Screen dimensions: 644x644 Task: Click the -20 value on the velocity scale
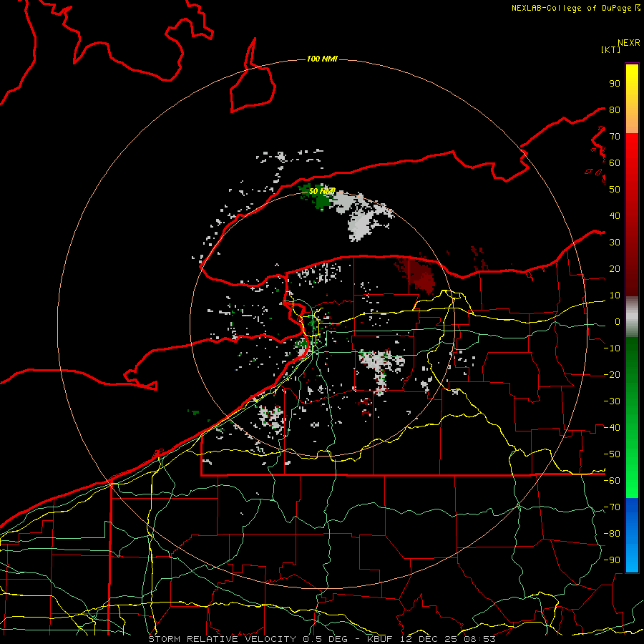(612, 375)
